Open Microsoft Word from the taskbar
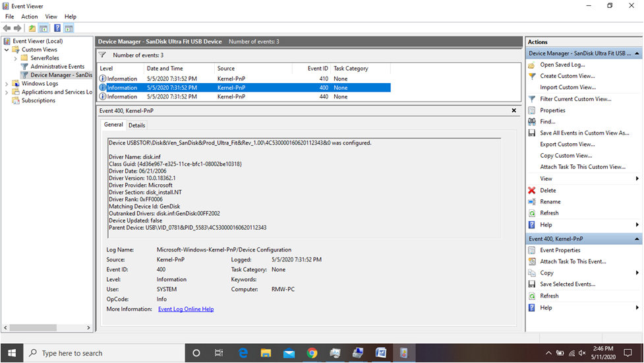 (381, 353)
